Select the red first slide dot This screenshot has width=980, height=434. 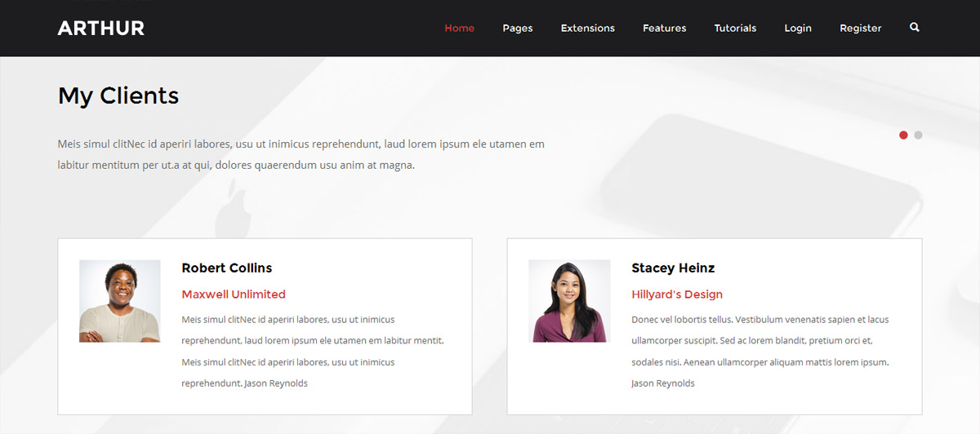point(903,135)
